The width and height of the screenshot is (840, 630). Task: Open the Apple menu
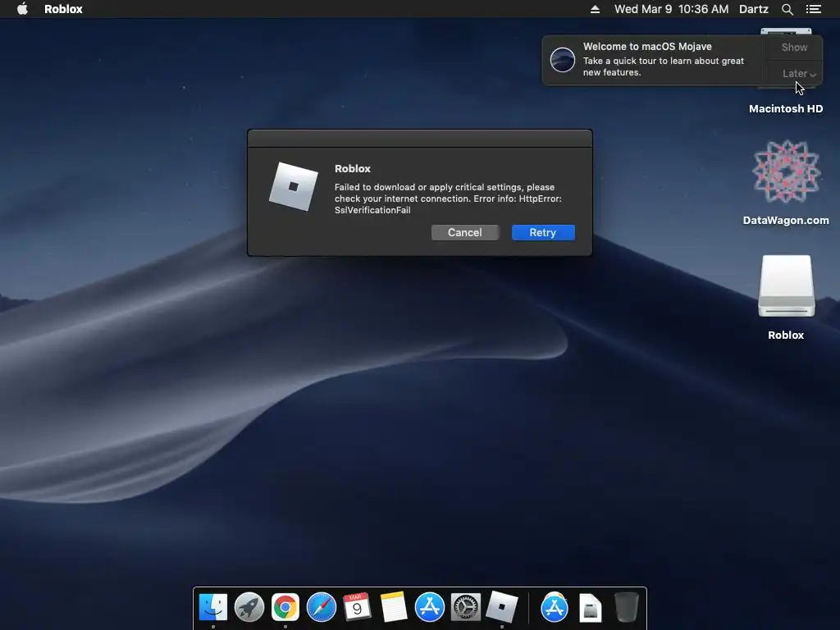pos(22,9)
